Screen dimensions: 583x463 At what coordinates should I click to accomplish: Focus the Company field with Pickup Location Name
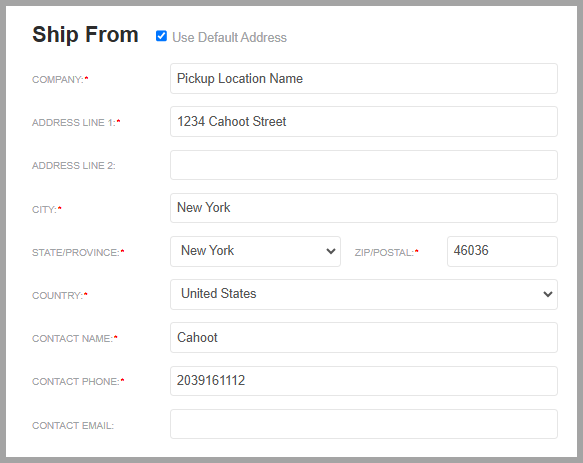pyautogui.click(x=364, y=78)
